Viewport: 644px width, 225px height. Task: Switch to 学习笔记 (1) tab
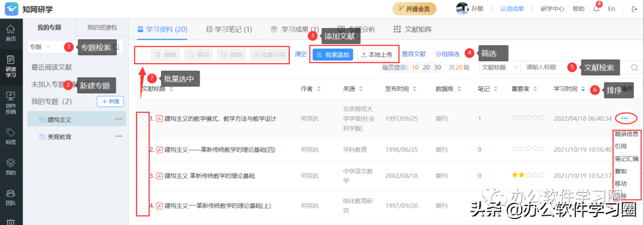click(x=229, y=29)
